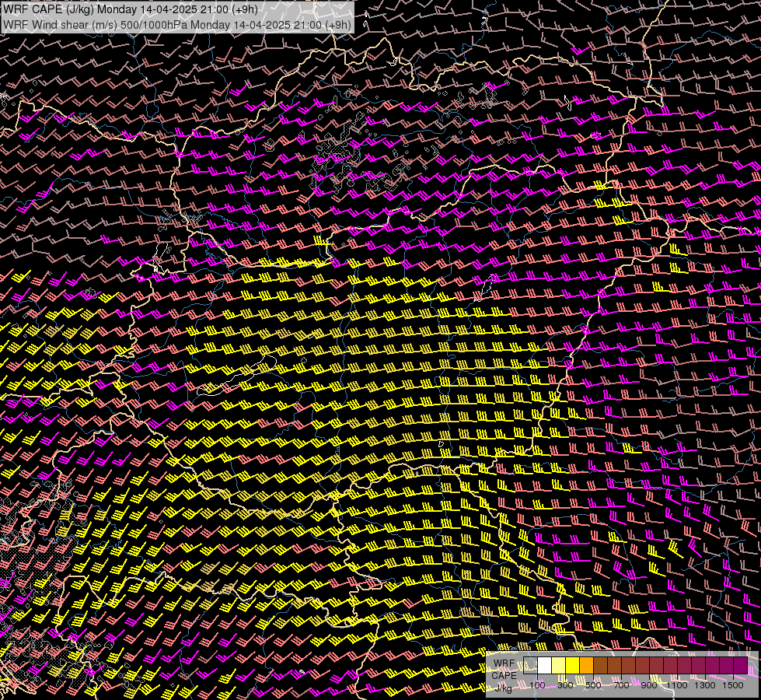
Task: Click the WRF CAPE title line
Action: coord(131,9)
